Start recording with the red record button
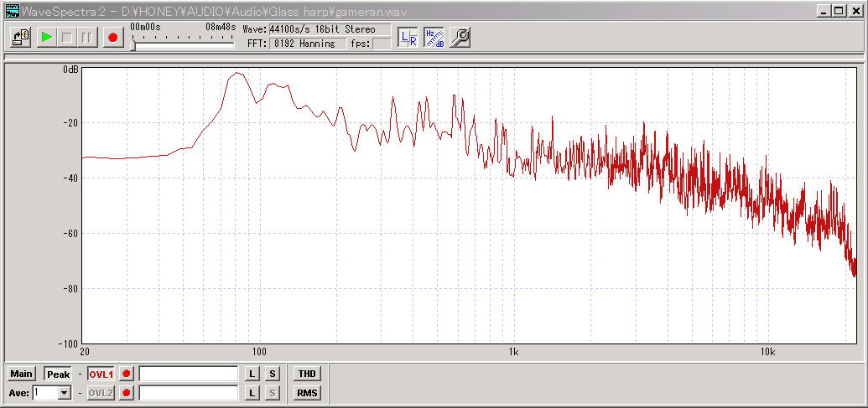 pyautogui.click(x=113, y=37)
